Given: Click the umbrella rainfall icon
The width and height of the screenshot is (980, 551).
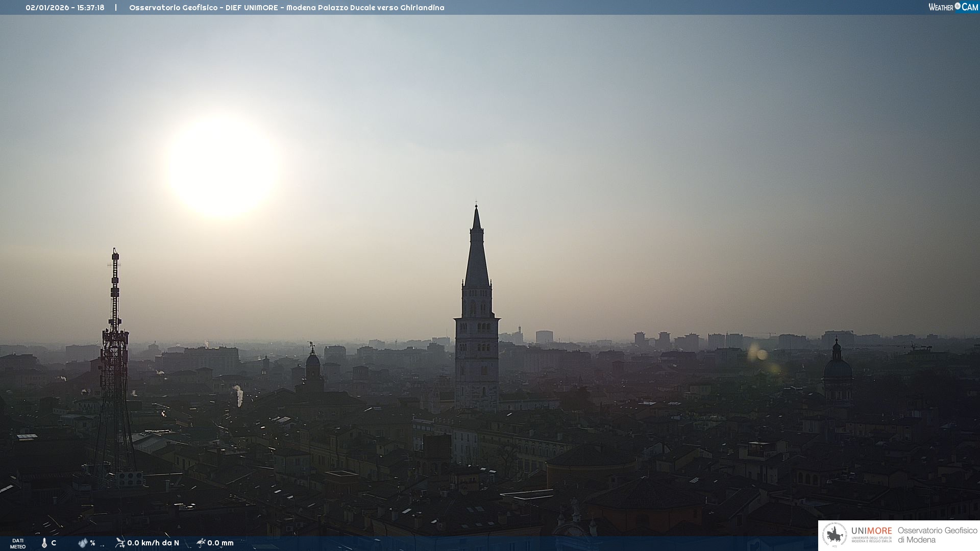Looking at the screenshot, I should (x=201, y=543).
